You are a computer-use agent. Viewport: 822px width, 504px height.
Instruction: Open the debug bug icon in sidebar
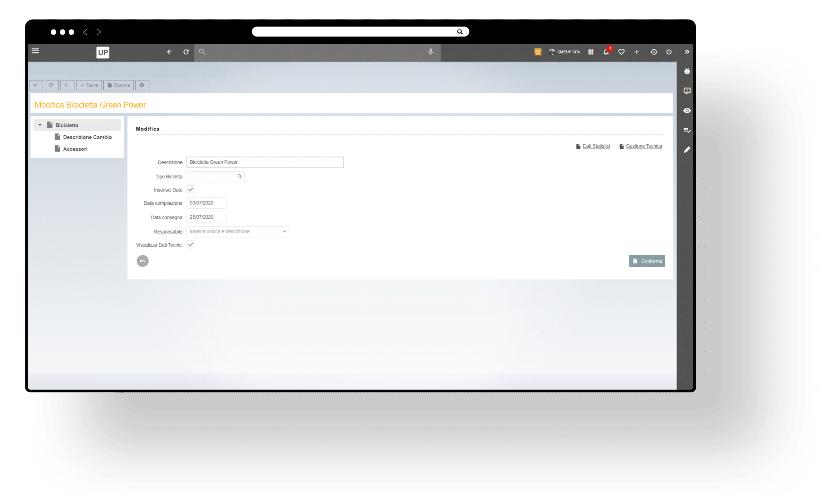(687, 71)
